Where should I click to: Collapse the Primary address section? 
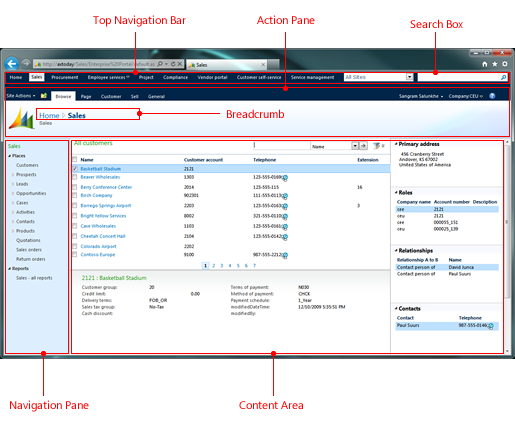click(396, 144)
